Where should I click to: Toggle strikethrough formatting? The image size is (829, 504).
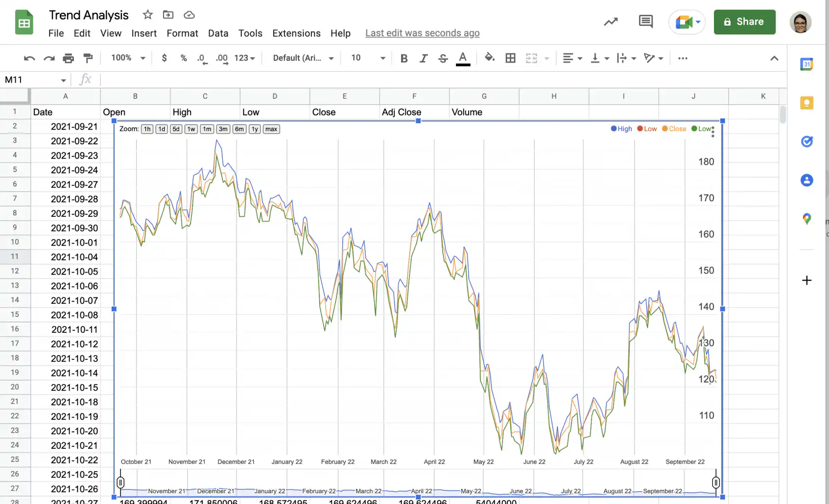point(443,58)
